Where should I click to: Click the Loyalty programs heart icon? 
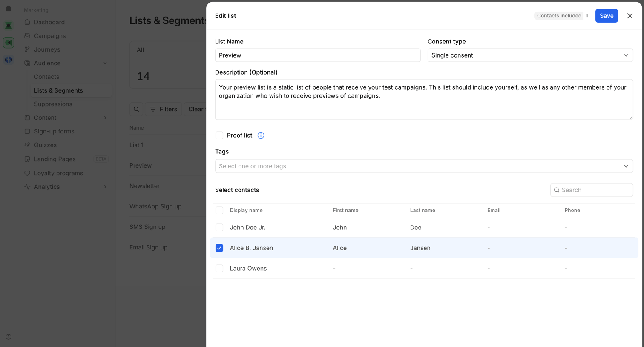27,173
